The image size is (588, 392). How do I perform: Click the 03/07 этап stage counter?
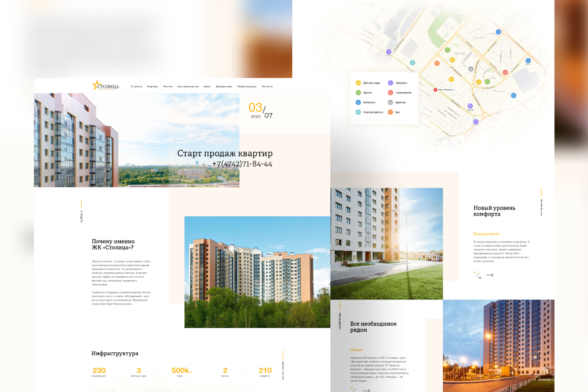coord(261,110)
